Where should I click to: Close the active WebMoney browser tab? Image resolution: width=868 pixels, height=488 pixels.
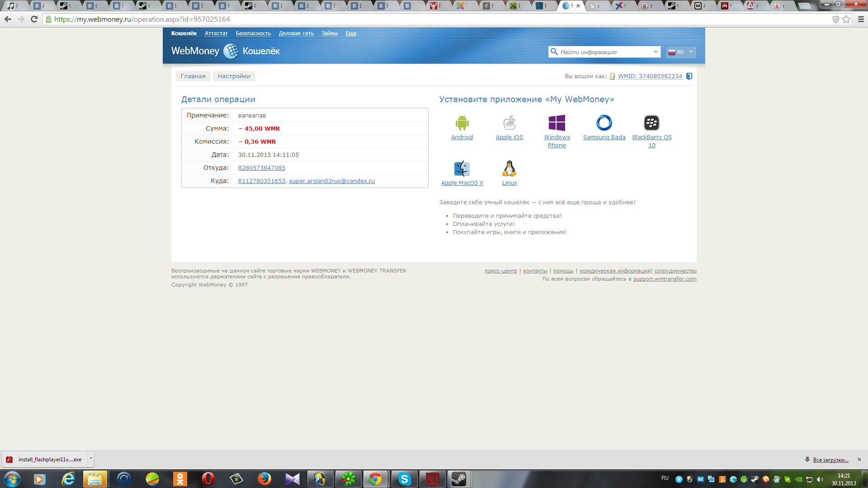click(x=578, y=6)
